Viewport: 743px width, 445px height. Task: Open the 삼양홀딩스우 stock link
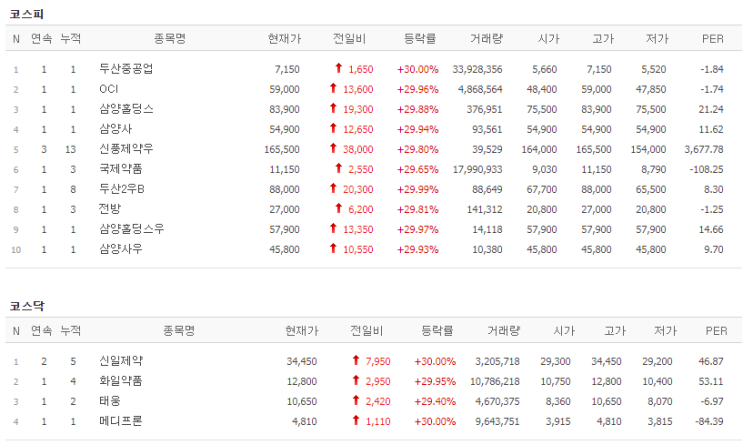coord(132,229)
